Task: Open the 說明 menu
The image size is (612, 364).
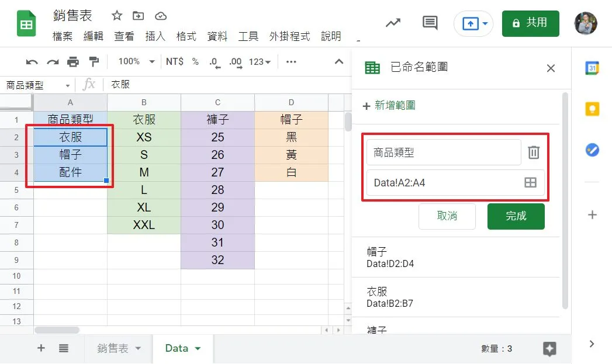Action: pyautogui.click(x=331, y=36)
